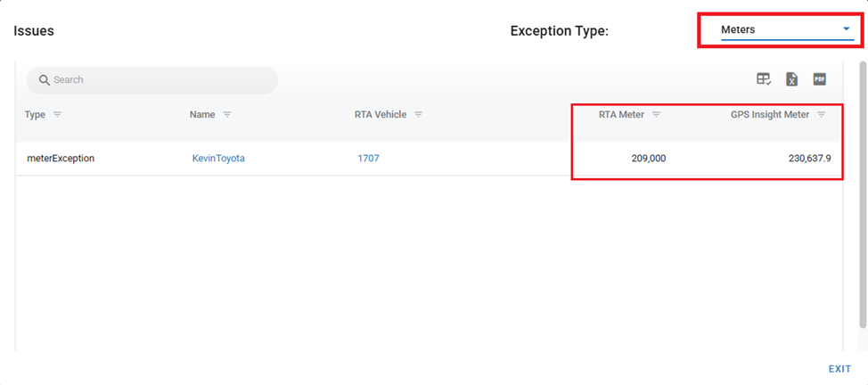Screen dimensions: 868x385
Task: Sort by the Type column header
Action: 36,115
